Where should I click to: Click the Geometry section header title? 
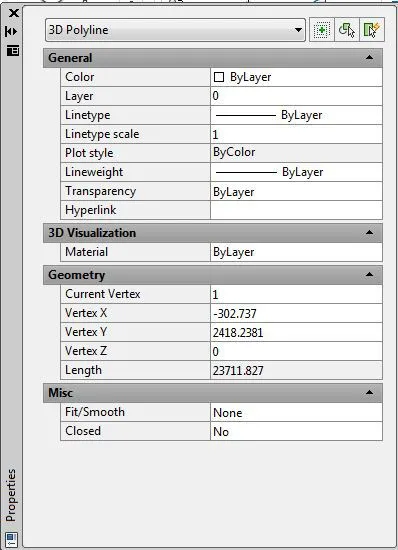tap(76, 275)
